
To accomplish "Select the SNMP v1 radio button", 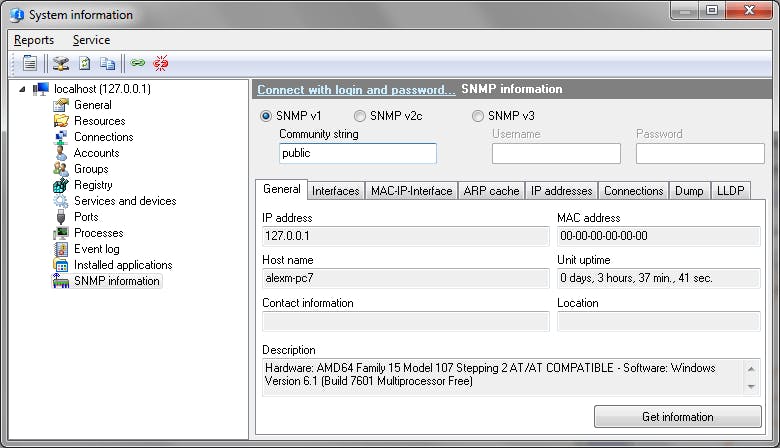I will click(266, 116).
